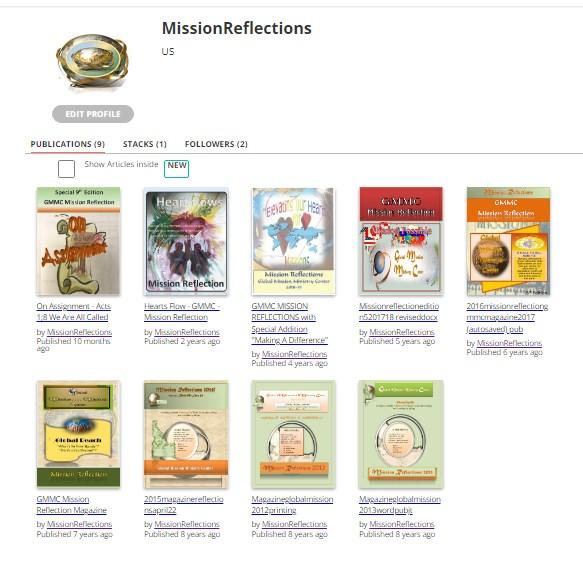
Task: Click the author link under GMMC Mission Reflection Magazine
Action: pyautogui.click(x=79, y=524)
